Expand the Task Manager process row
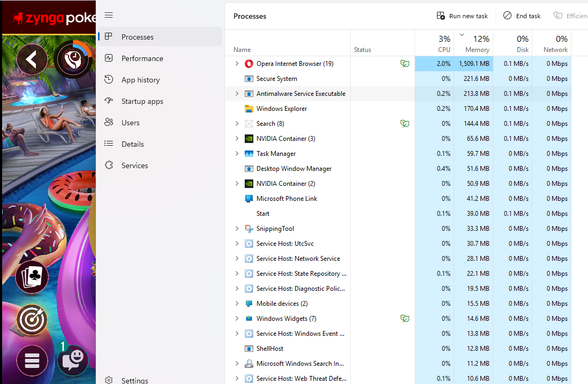The image size is (588, 384). 237,153
